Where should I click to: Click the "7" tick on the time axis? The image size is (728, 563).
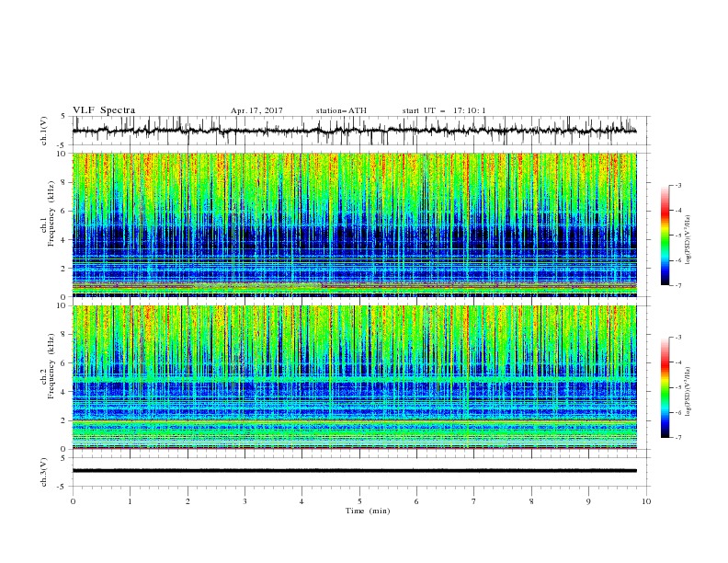click(474, 501)
